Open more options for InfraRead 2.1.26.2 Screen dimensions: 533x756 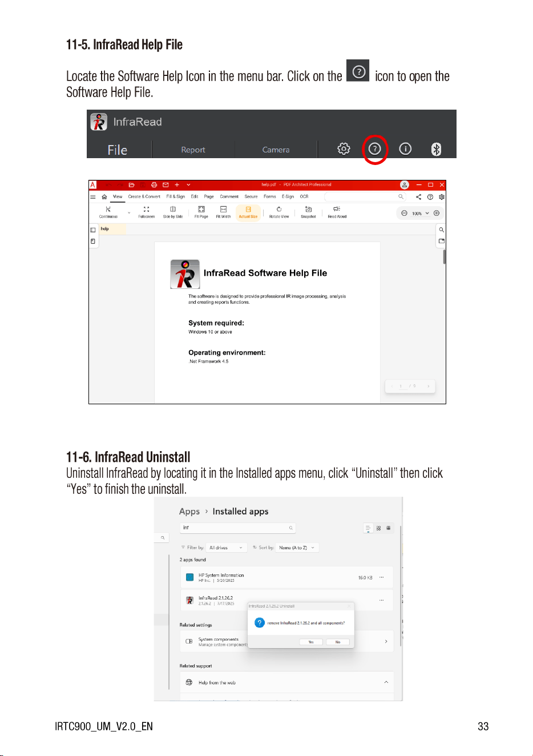[382, 600]
